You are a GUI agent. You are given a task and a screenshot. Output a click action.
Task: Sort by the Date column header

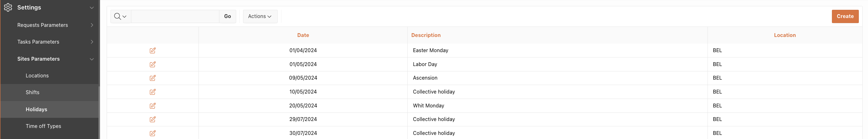click(x=303, y=35)
